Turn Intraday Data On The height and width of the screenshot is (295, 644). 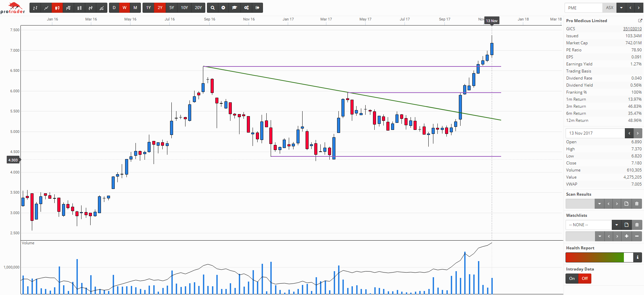572,279
